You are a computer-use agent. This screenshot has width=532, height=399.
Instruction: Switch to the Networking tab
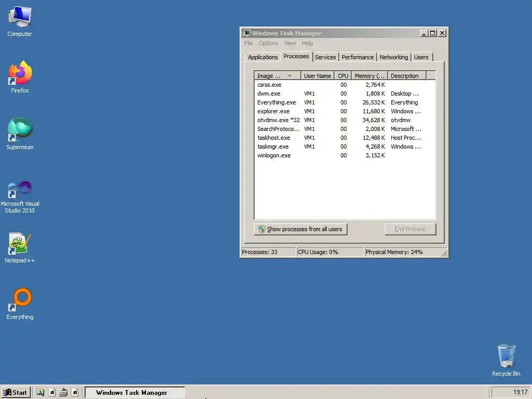[x=394, y=57]
